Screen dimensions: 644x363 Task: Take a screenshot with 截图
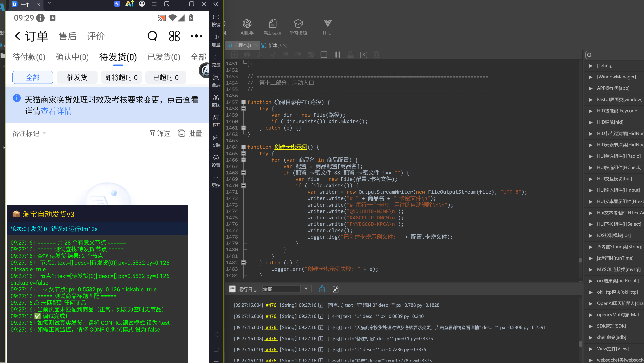[216, 101]
